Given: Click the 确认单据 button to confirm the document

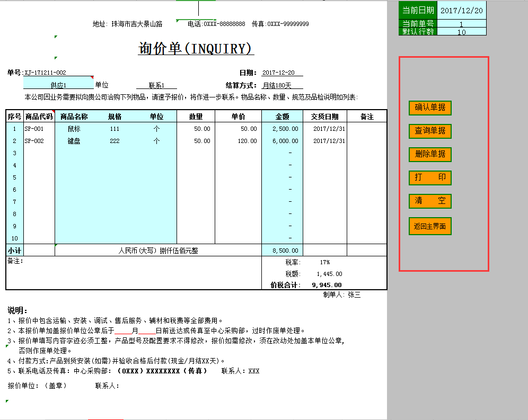Looking at the screenshot, I should point(430,108).
